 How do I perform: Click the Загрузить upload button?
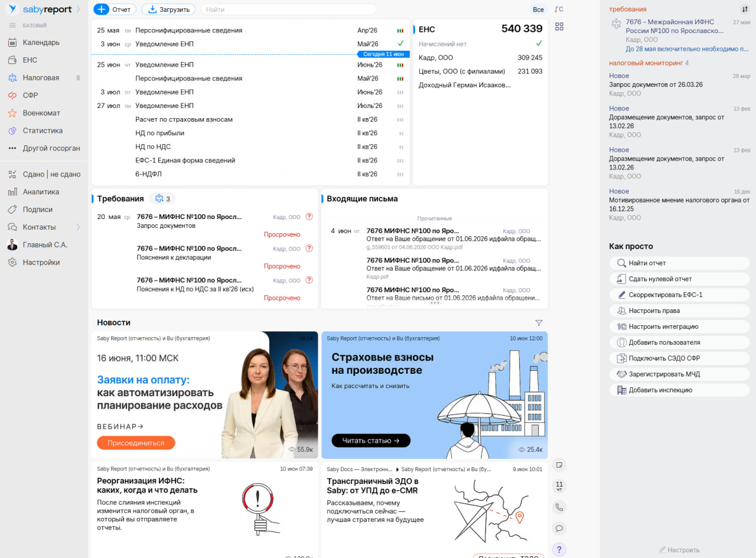[168, 9]
